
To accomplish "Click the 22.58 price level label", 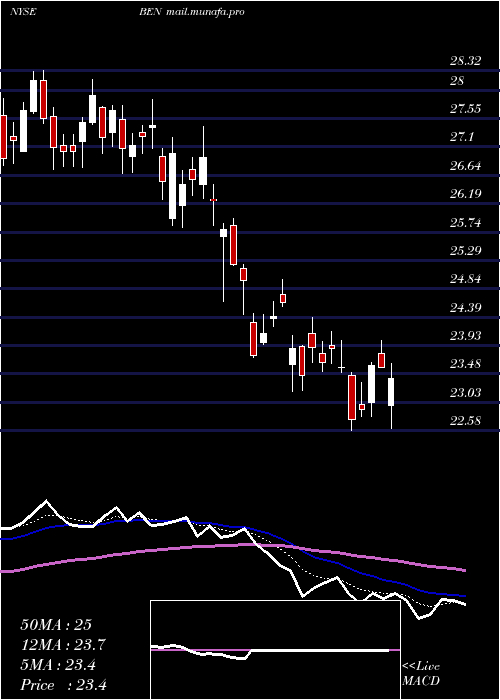I will point(466,421).
